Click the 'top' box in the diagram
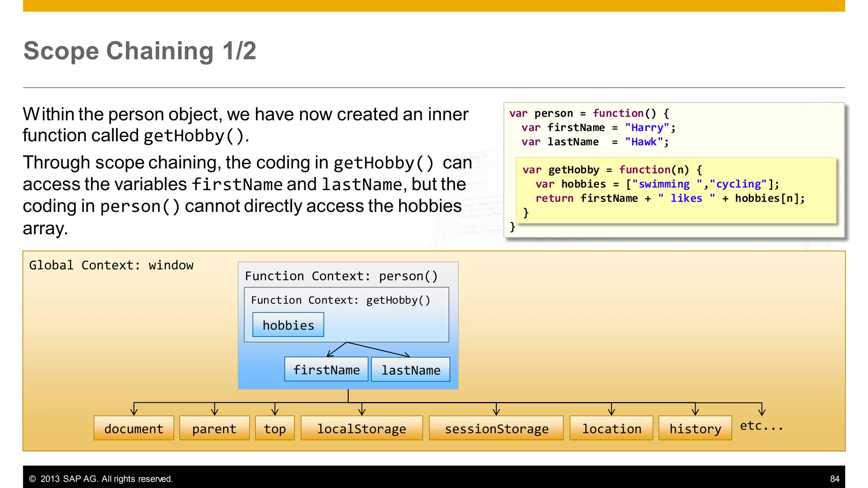The height and width of the screenshot is (488, 868). click(x=275, y=428)
